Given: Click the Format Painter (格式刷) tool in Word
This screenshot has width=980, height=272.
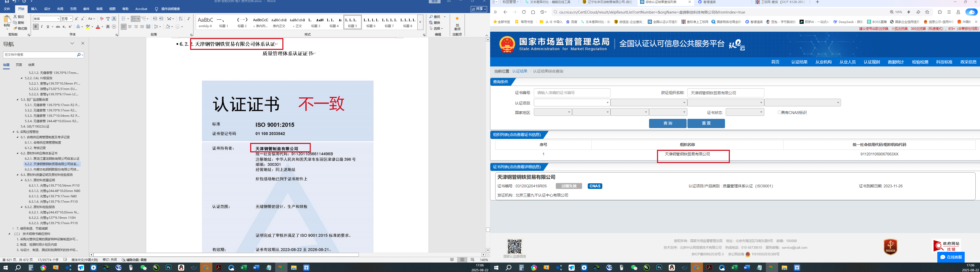Looking at the screenshot, I should (x=20, y=29).
